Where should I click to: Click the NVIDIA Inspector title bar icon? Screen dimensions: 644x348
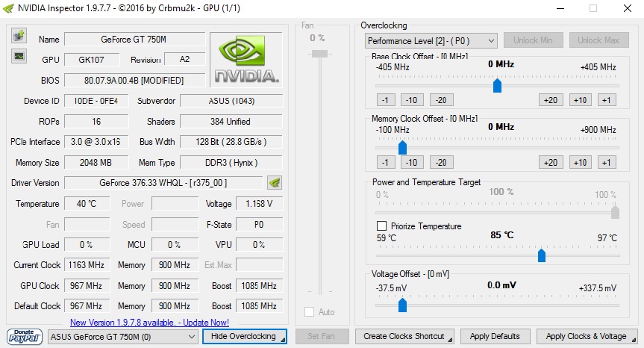[x=7, y=8]
